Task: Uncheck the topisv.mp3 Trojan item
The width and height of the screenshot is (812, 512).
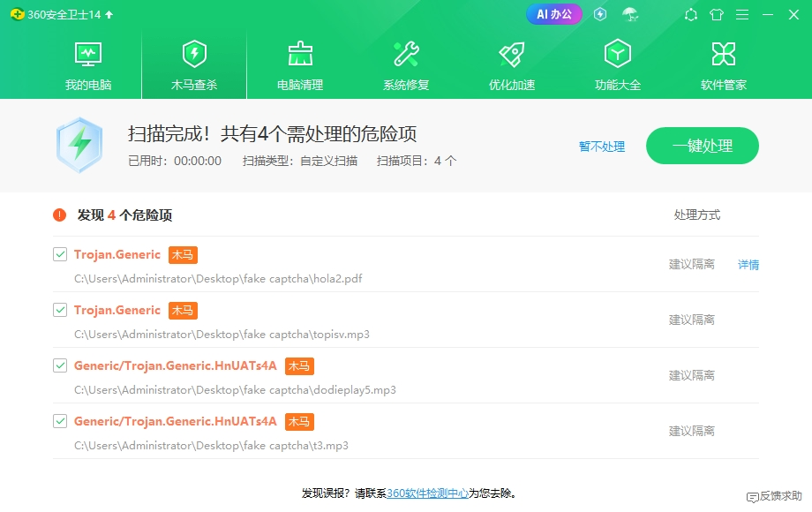Action: (60, 310)
